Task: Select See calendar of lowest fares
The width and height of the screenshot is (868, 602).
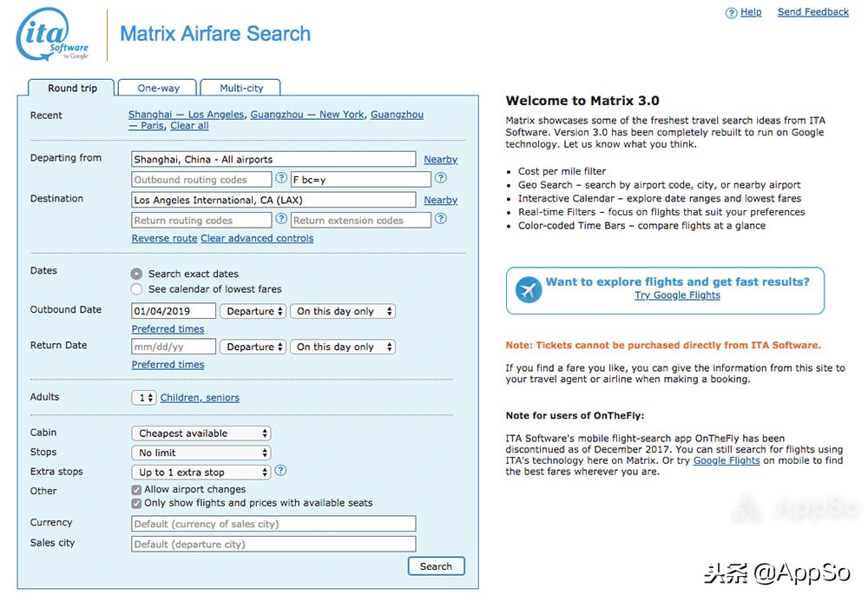Action: click(136, 289)
